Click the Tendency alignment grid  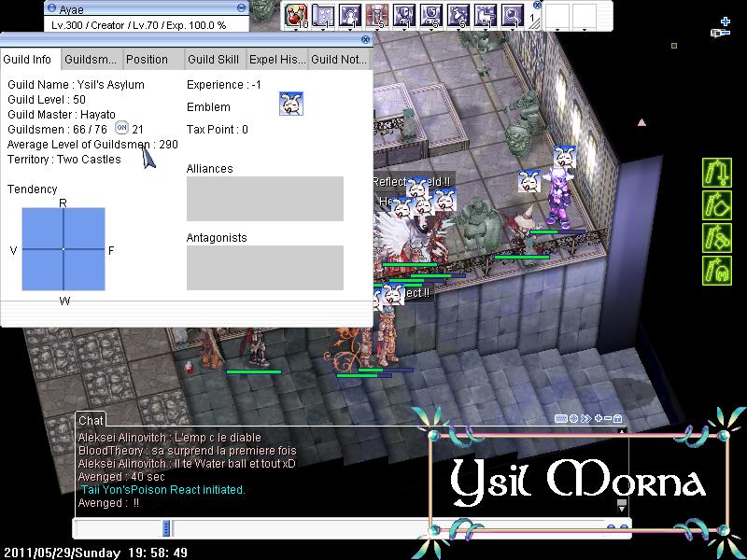(x=63, y=249)
